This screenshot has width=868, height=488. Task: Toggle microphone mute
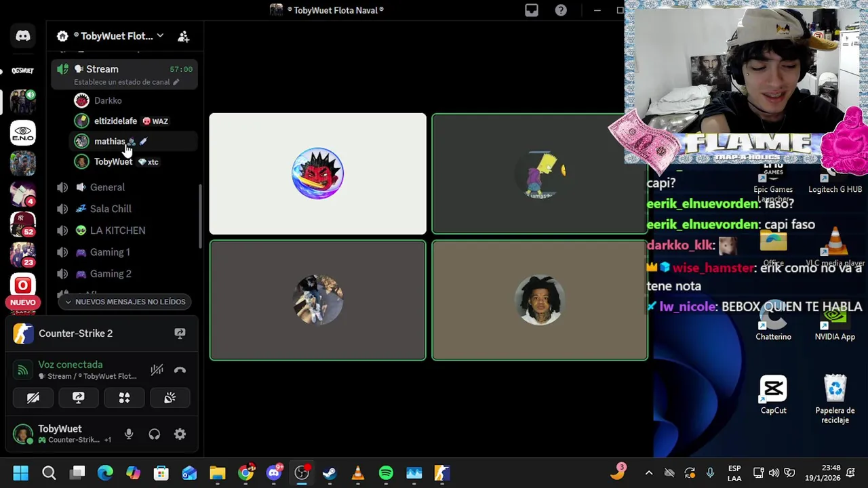(x=129, y=434)
